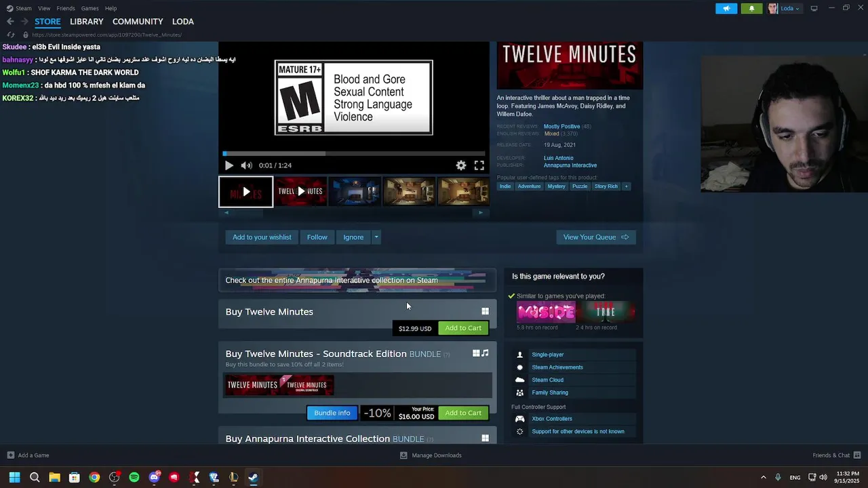Open video settings gear
868x488 pixels.
coord(461,165)
